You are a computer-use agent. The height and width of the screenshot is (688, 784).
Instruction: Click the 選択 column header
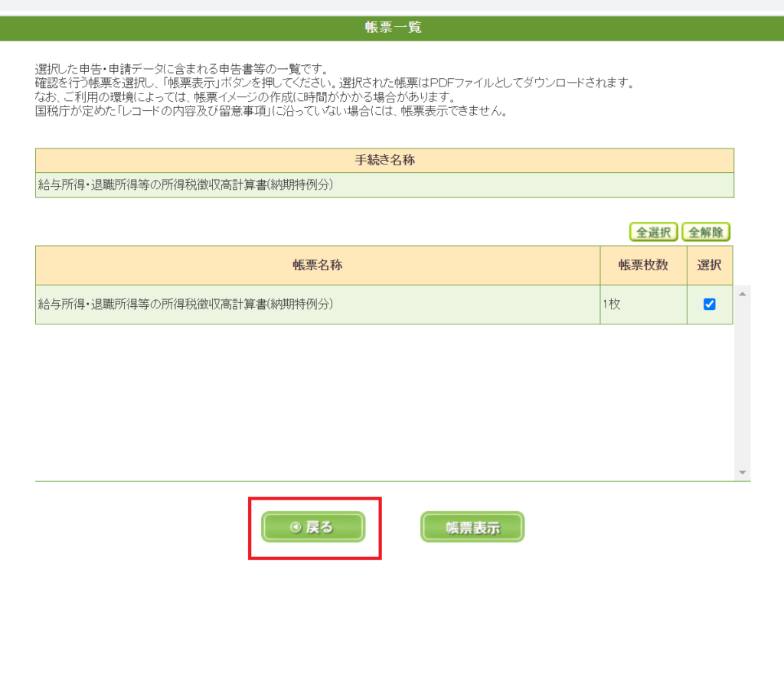tap(709, 265)
